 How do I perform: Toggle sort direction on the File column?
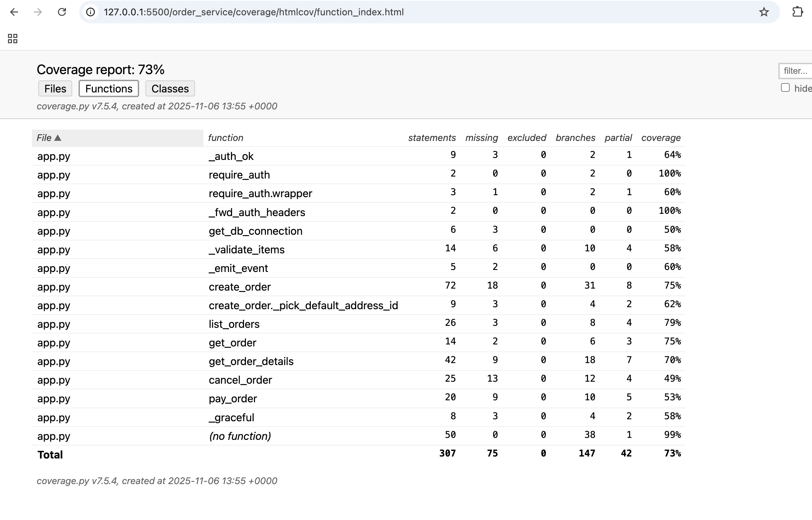[49, 138]
